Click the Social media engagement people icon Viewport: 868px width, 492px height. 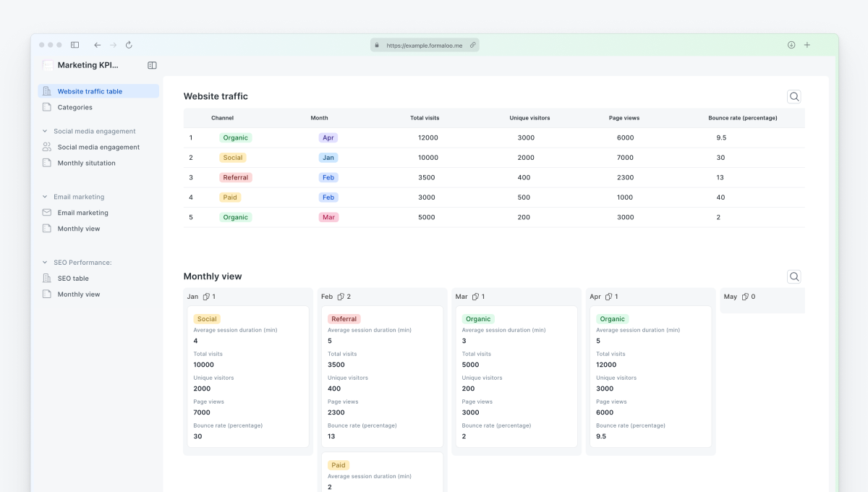tap(47, 147)
